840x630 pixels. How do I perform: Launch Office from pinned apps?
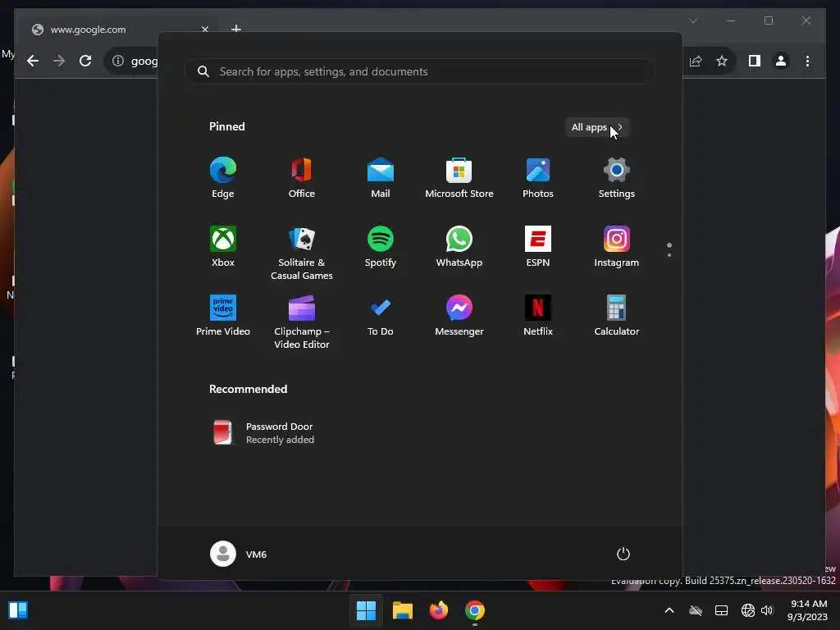click(x=302, y=178)
